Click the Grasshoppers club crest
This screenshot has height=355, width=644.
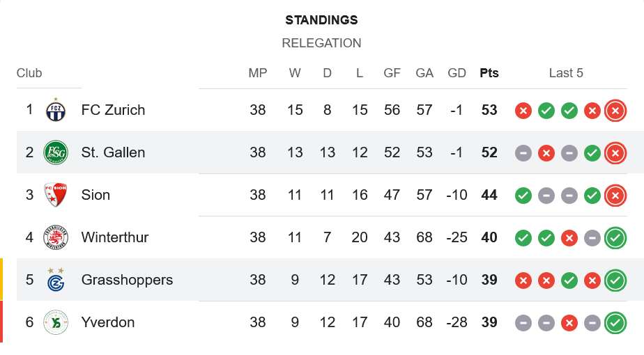56,280
